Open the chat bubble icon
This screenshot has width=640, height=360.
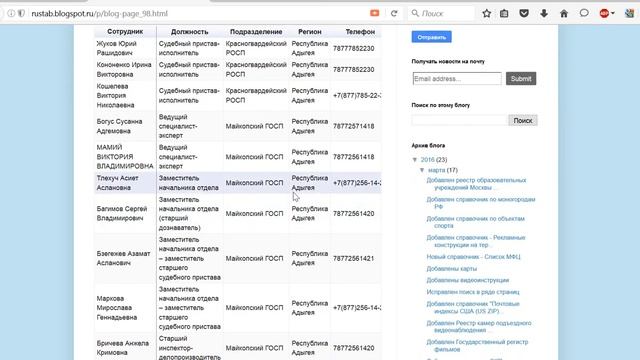click(584, 13)
